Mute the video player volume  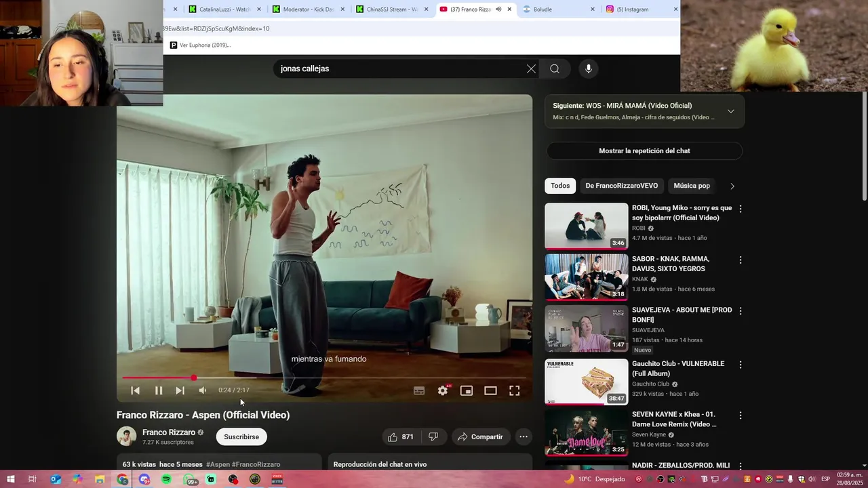tap(202, 390)
